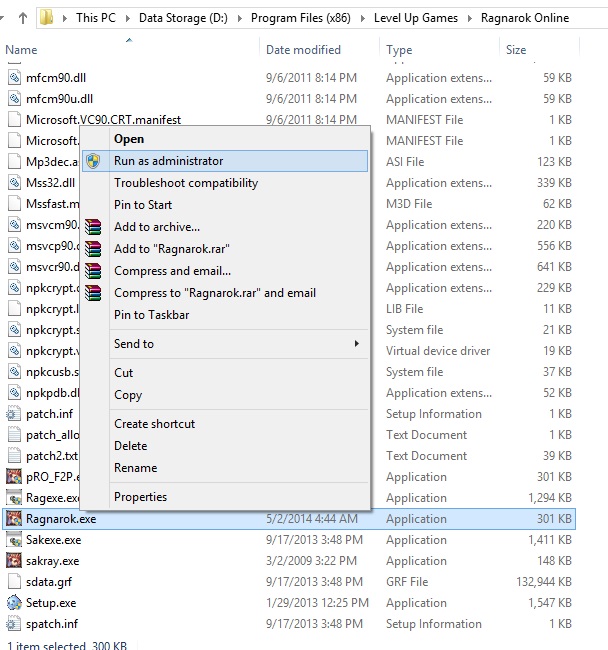This screenshot has height=650, width=608.
Task: Click the Up arrow navigation button
Action: pyautogui.click(x=23, y=18)
